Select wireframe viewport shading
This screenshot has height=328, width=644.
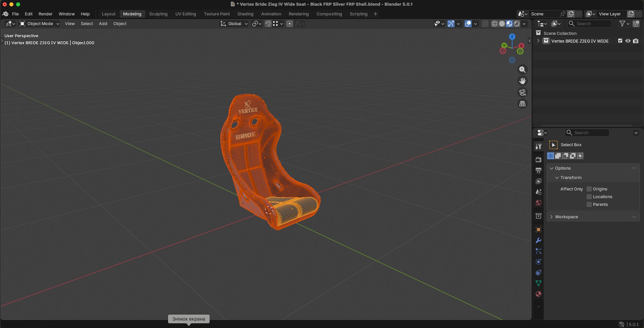(494, 24)
